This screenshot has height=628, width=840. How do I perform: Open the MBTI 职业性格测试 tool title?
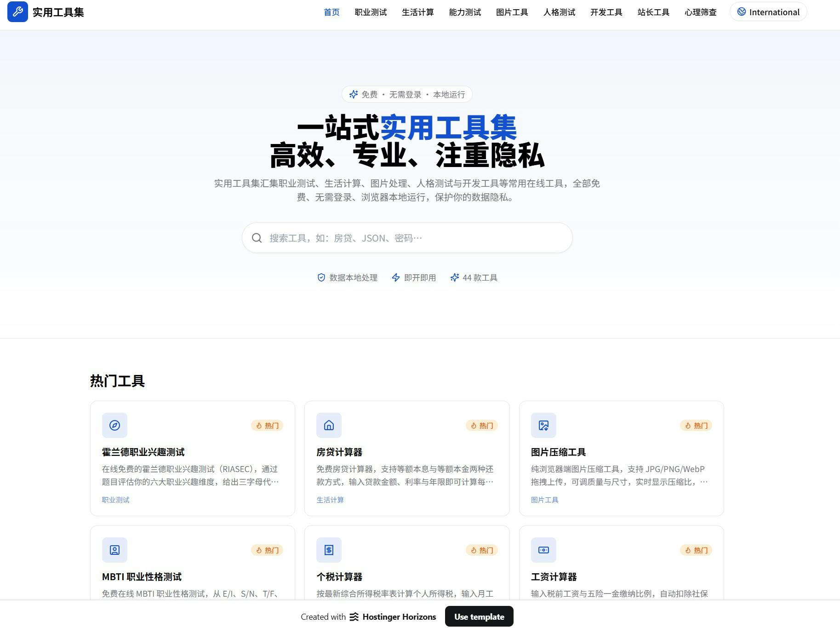(x=142, y=577)
